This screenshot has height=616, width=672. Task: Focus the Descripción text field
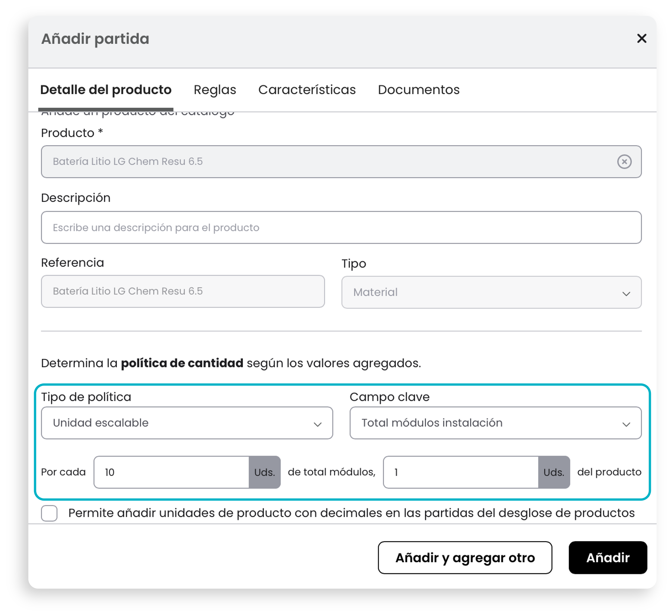click(x=341, y=227)
